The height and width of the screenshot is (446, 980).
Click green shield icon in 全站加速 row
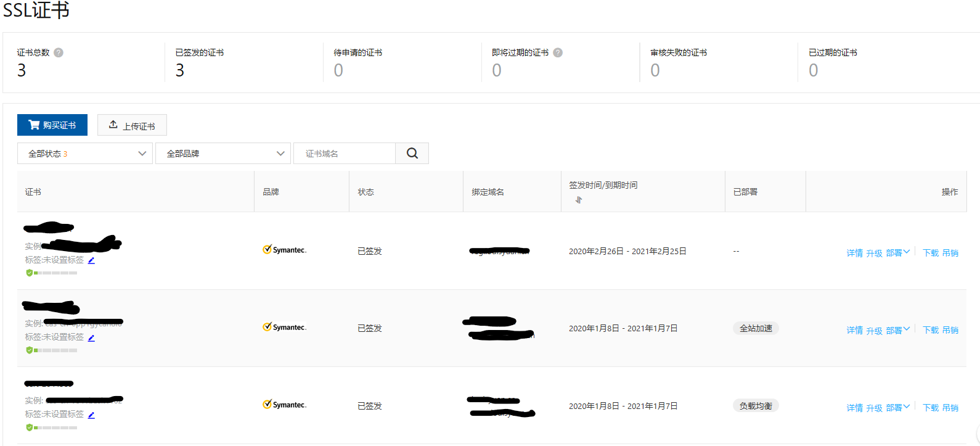coord(29,350)
